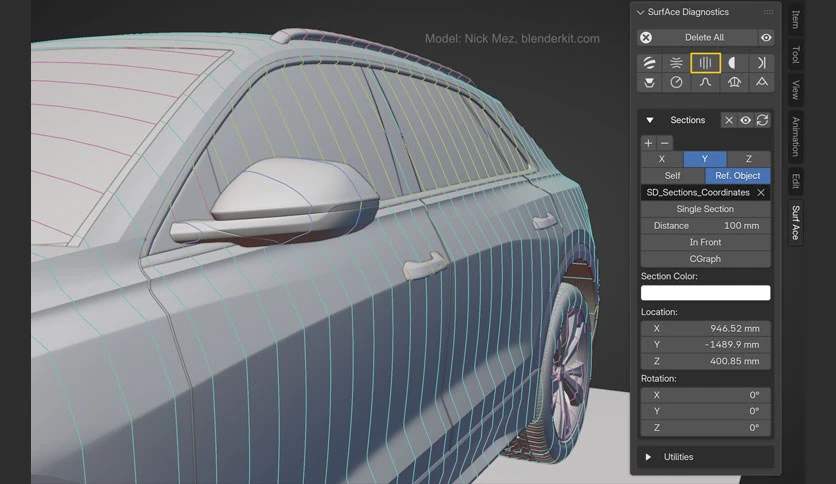Open the Animation sidebar tab
Viewport: 836px width, 484px height.
pos(795,136)
